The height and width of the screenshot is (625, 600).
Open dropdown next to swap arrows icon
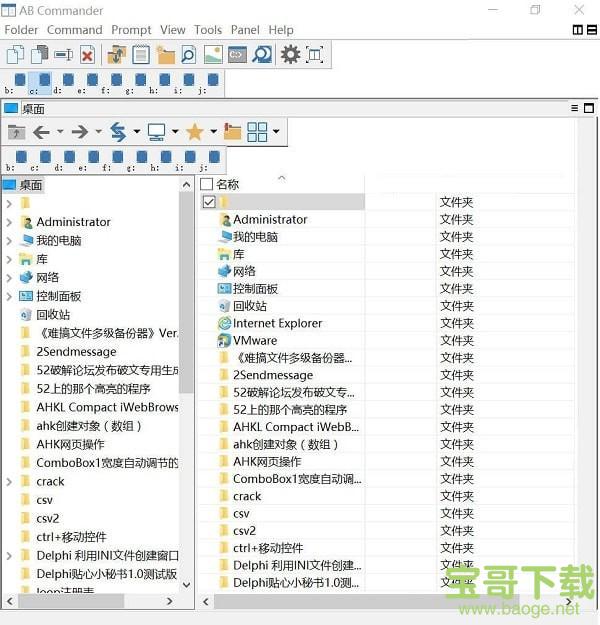(x=137, y=131)
